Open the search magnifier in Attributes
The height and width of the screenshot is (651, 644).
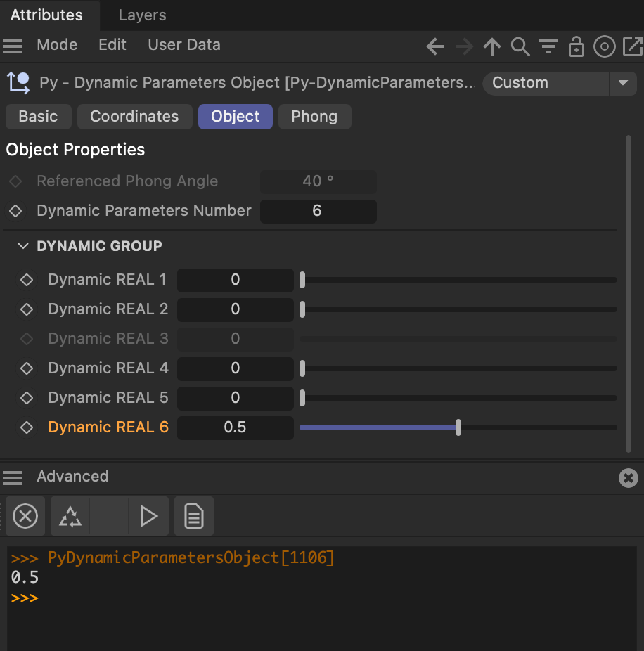tap(520, 47)
